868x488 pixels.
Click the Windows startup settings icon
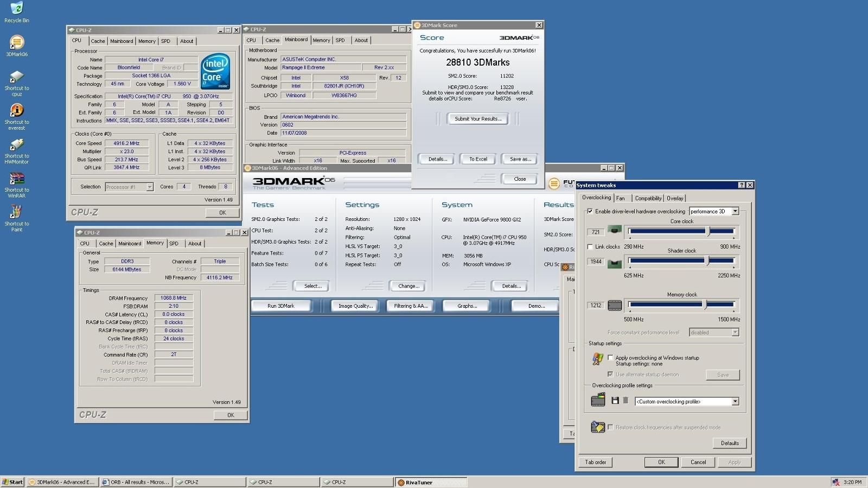coord(597,359)
